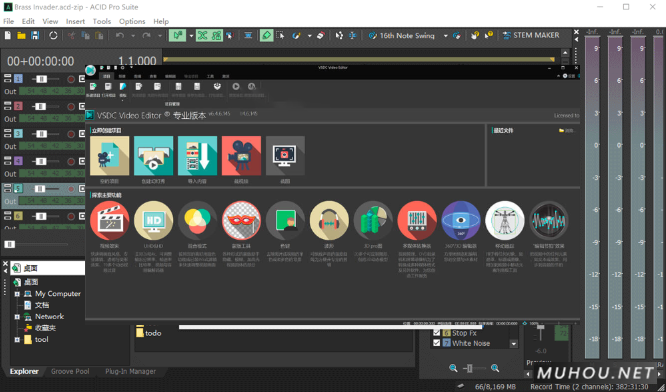Image resolution: width=666 pixels, height=392 pixels.
Task: Click track 1 volume slider handle
Action: (x=41, y=79)
